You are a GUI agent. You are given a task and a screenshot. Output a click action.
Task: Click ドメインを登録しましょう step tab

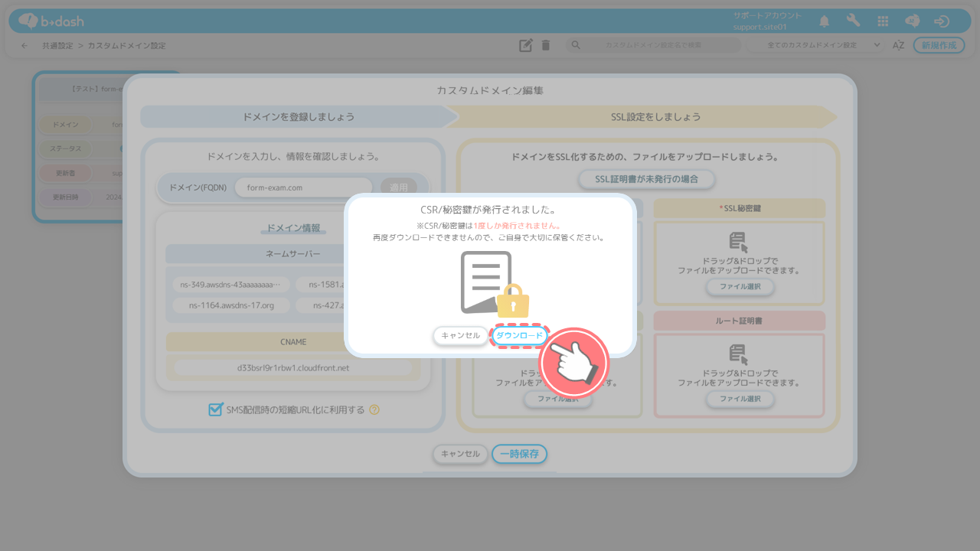(x=299, y=117)
